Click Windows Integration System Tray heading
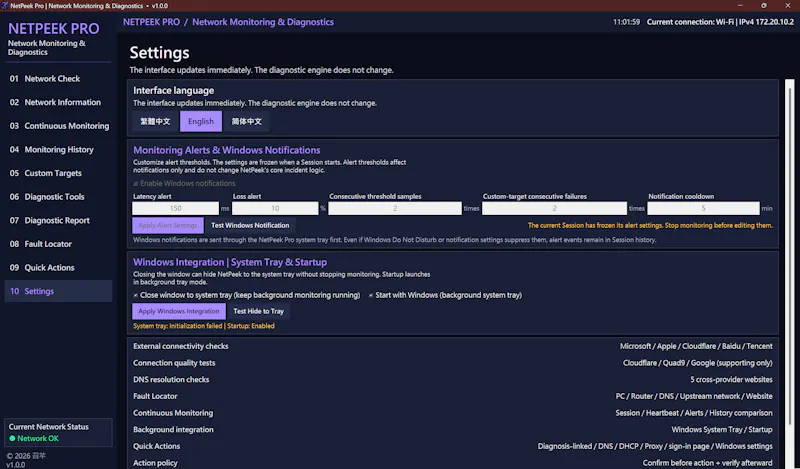The width and height of the screenshot is (800, 469). [x=230, y=262]
